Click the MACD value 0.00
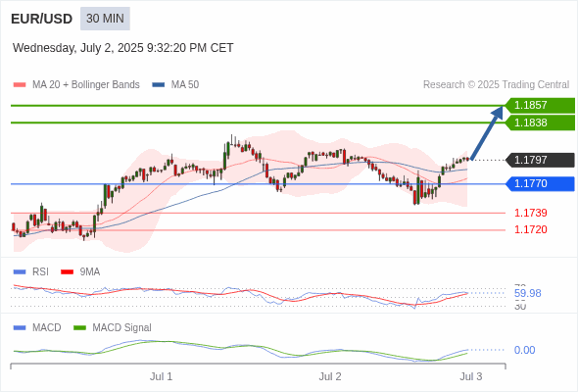The height and width of the screenshot is (392, 578). [524, 350]
